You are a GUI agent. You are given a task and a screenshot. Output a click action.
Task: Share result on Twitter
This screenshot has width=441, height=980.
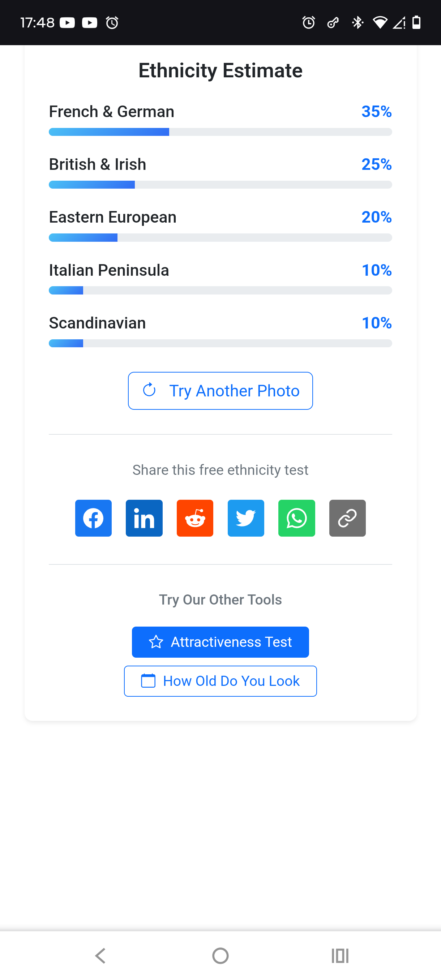[x=246, y=518]
